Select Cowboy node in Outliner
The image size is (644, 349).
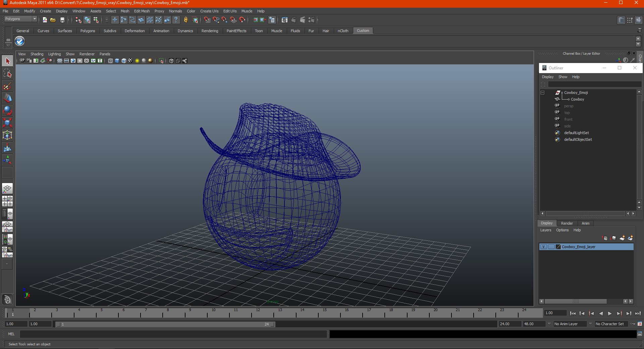click(x=577, y=99)
